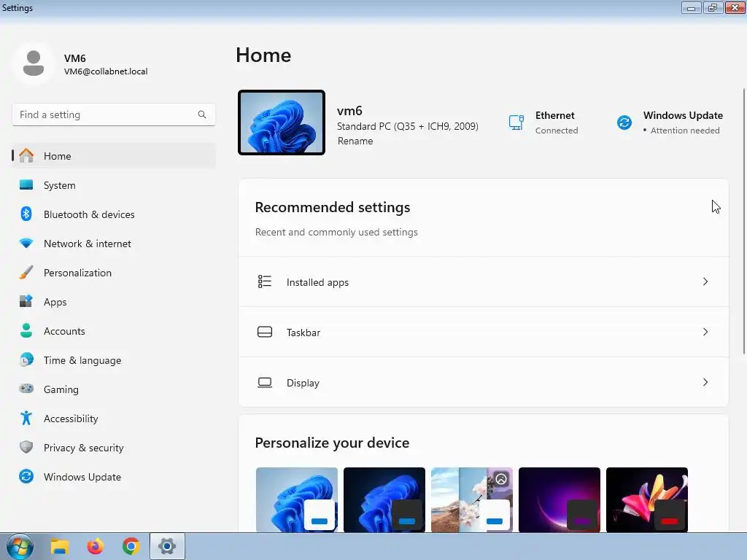Click the Taskbar row icon
Viewport: 747px width, 560px height.
(x=264, y=332)
